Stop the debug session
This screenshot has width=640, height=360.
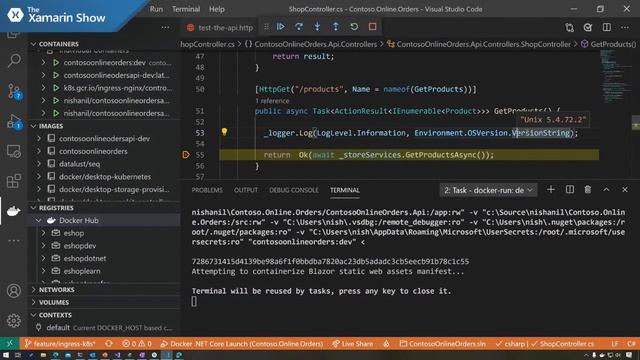[372, 27]
